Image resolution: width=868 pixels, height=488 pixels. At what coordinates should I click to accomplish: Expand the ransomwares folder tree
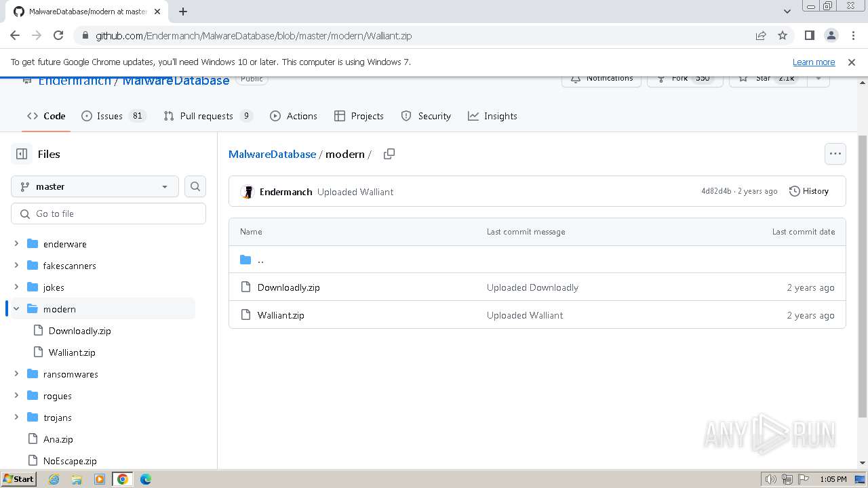click(16, 374)
